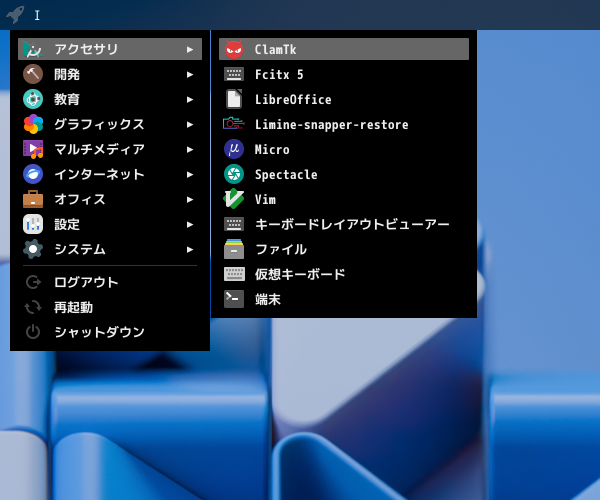
Task: Click the sliders icon beside 設定
Action: point(33,224)
